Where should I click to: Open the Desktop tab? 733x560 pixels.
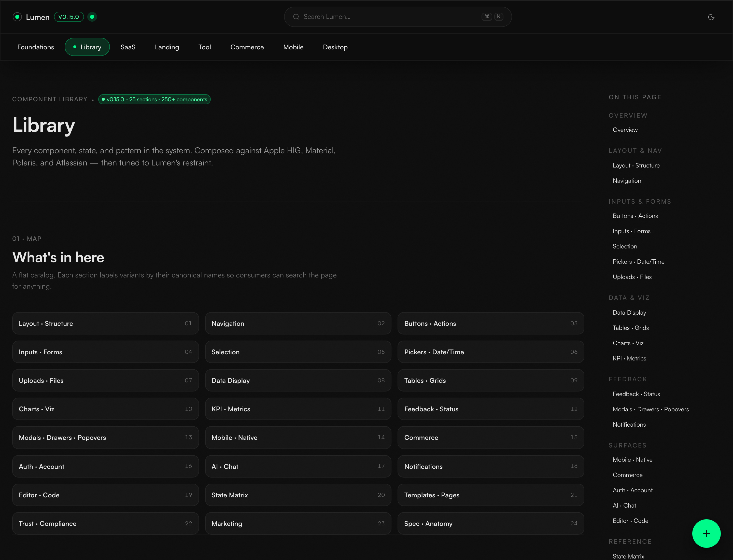pos(335,47)
